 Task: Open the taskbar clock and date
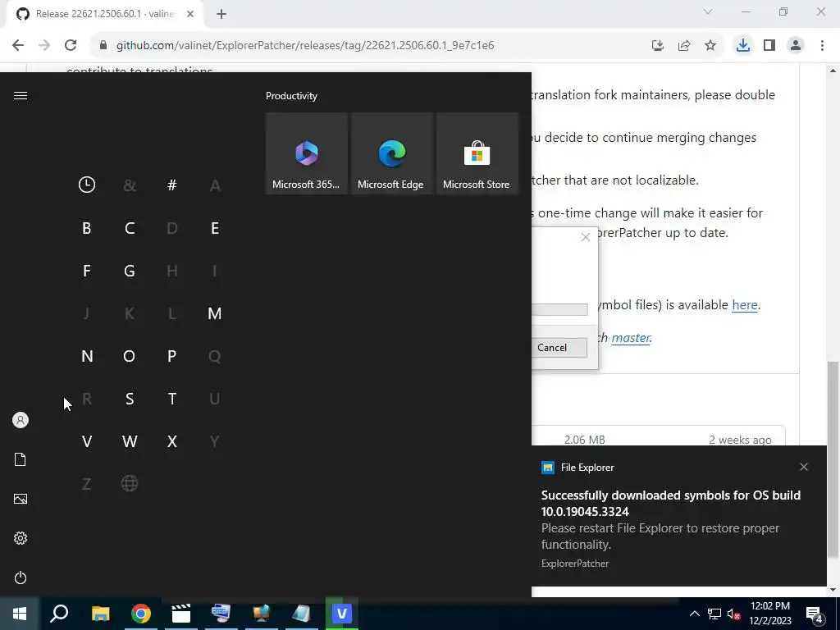click(x=769, y=614)
